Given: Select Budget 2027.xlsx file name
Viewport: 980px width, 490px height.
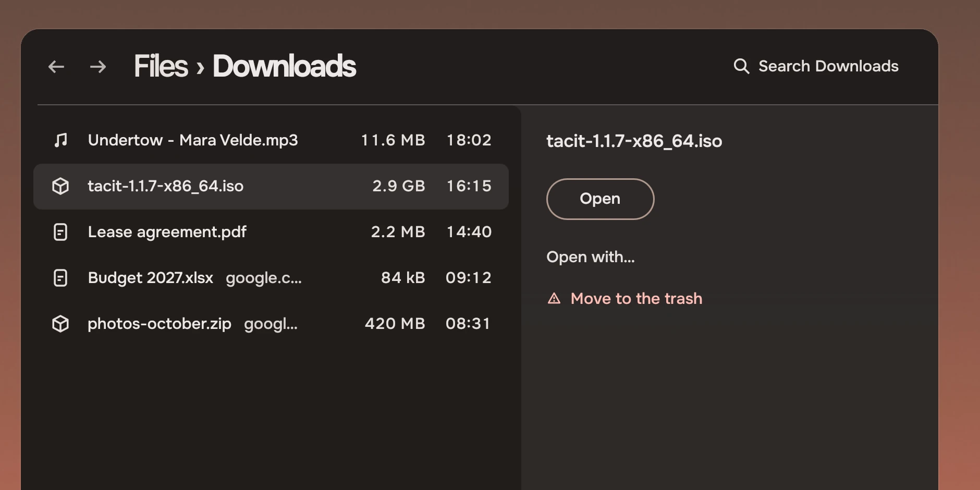Looking at the screenshot, I should (151, 278).
